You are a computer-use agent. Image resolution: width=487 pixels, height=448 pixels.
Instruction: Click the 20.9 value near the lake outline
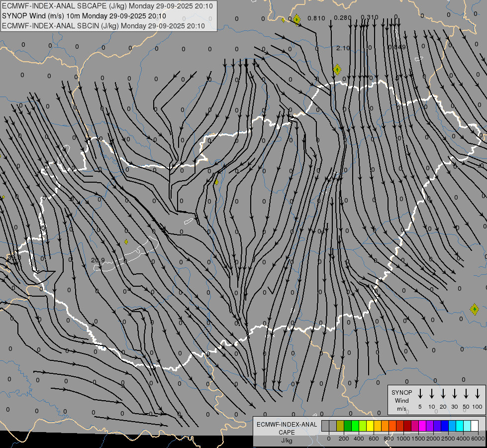[x=98, y=260]
